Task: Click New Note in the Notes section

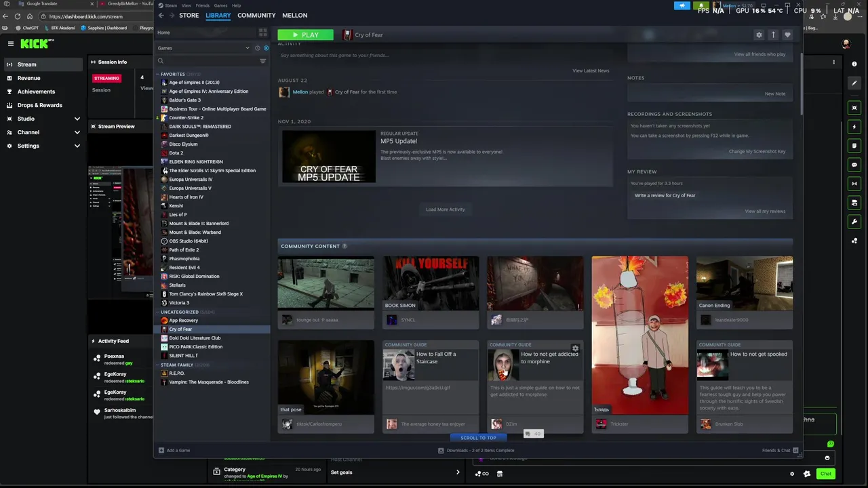Action: (775, 94)
